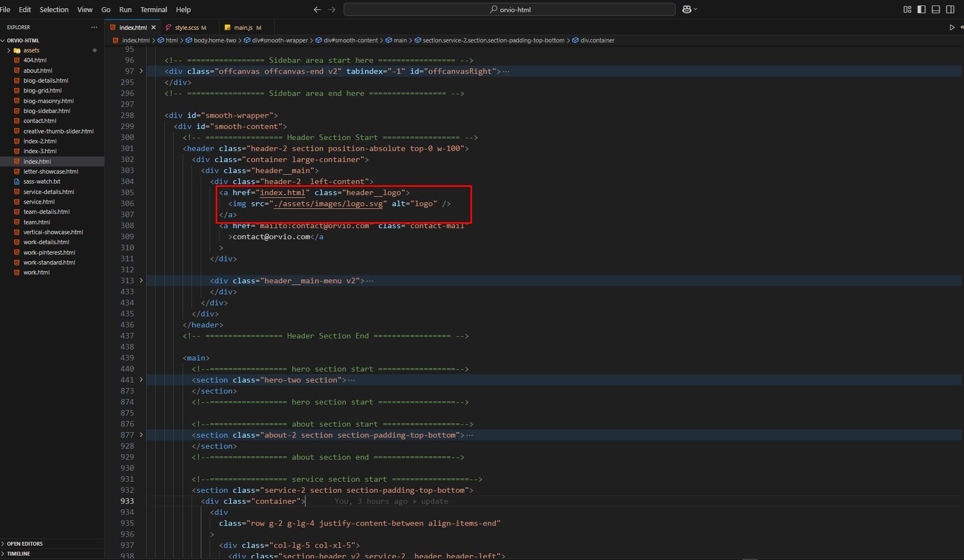Expand the Copilot dropdown arrow
964x560 pixels.
(695, 9)
